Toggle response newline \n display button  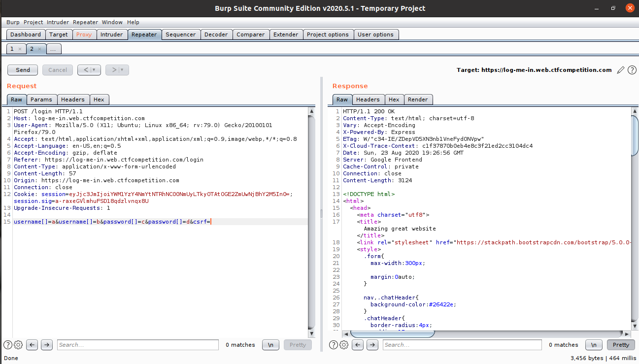(x=594, y=345)
